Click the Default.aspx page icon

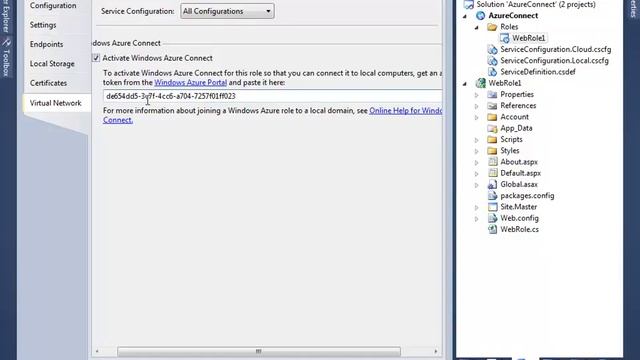pos(492,173)
